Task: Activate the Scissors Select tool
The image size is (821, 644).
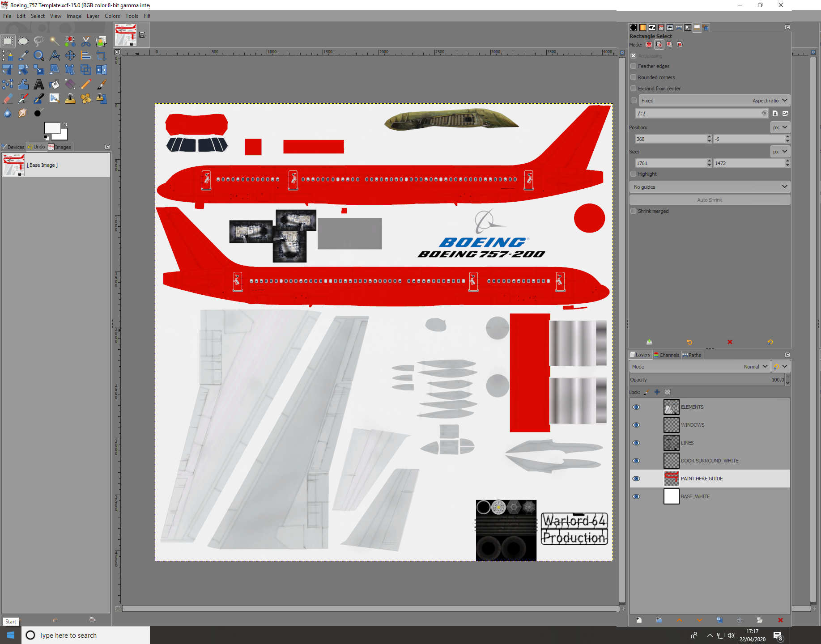Action: click(x=86, y=42)
